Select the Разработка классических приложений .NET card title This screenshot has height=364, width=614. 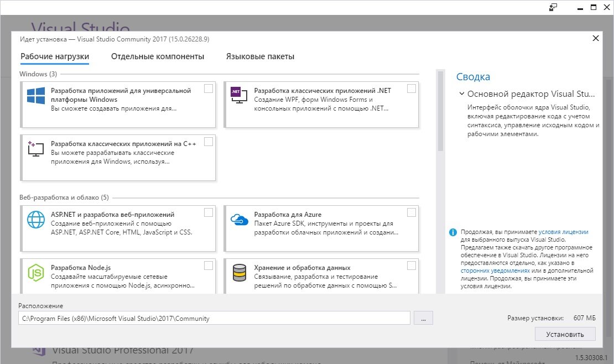(x=322, y=91)
